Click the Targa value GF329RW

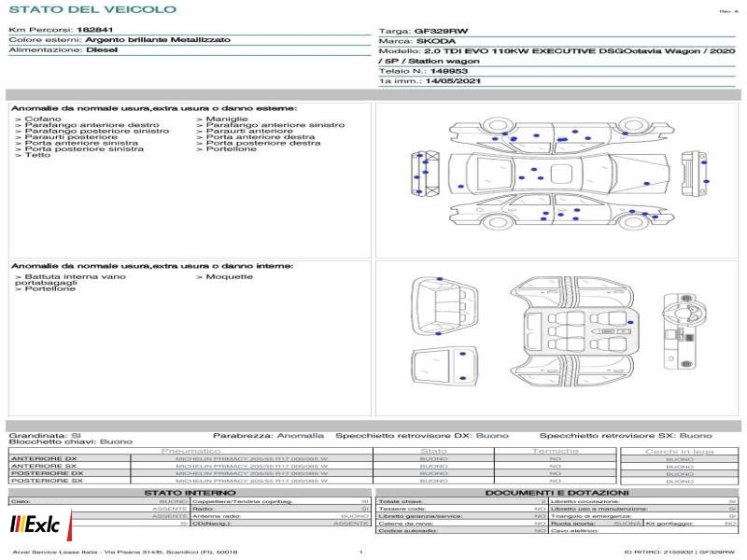point(441,31)
